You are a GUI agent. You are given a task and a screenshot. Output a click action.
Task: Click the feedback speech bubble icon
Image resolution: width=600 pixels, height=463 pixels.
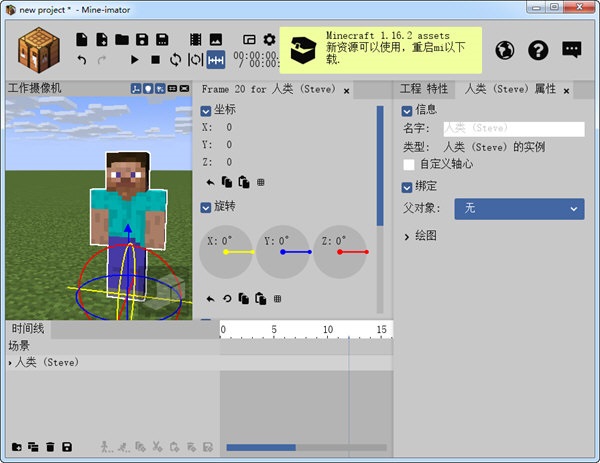(x=571, y=50)
